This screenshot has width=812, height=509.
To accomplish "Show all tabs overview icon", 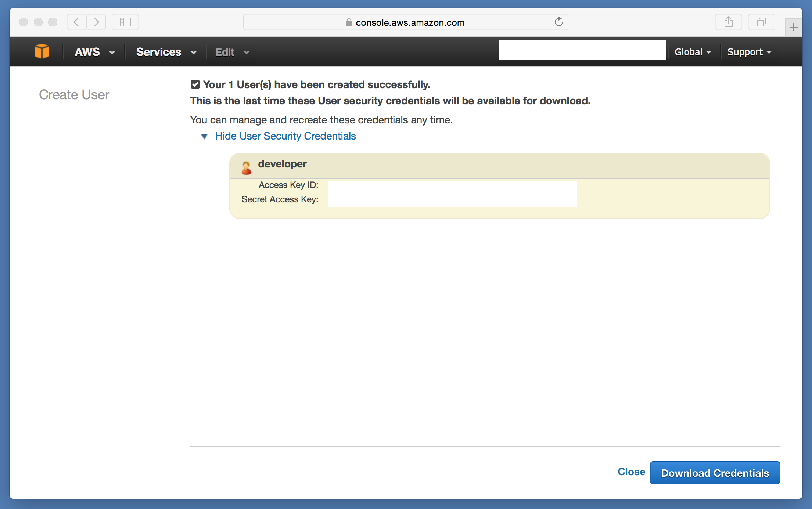I will [761, 22].
